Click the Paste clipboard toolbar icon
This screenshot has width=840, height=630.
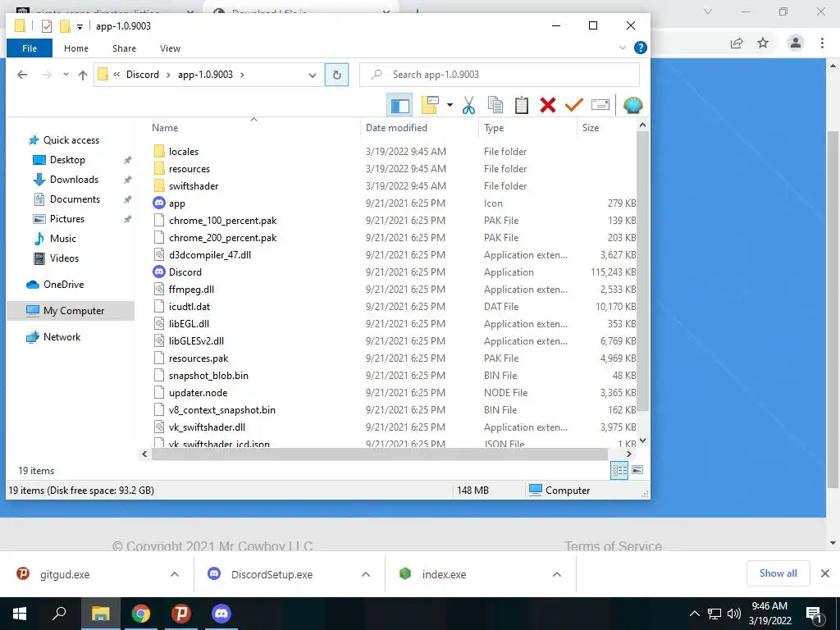[x=521, y=105]
